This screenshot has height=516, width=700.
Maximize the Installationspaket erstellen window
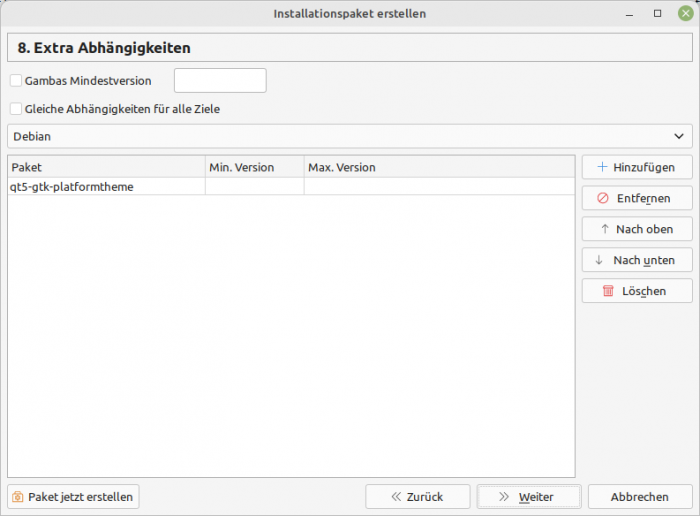pyautogui.click(x=657, y=14)
